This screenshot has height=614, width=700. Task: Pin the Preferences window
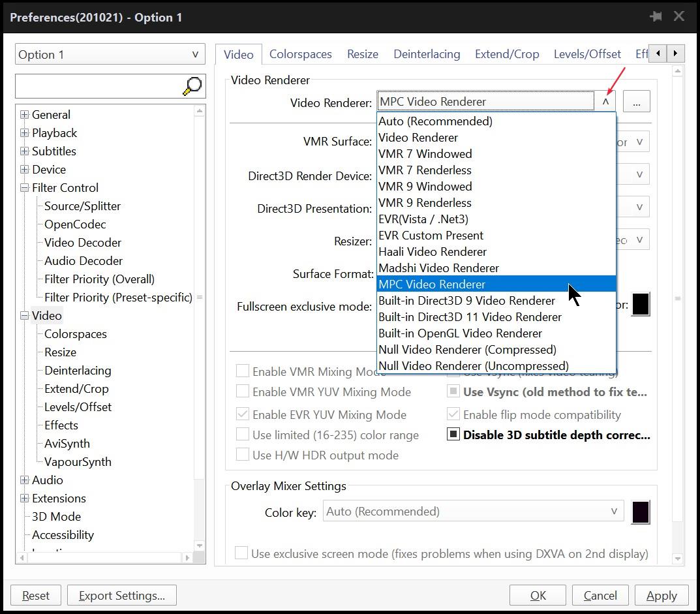pos(656,17)
